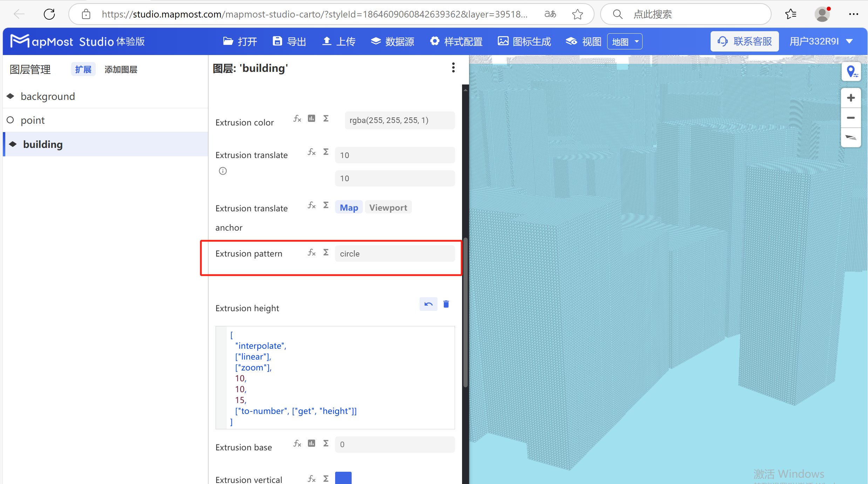The width and height of the screenshot is (868, 484).
Task: Click the blue Extrusion vertical color swatch
Action: (343, 478)
